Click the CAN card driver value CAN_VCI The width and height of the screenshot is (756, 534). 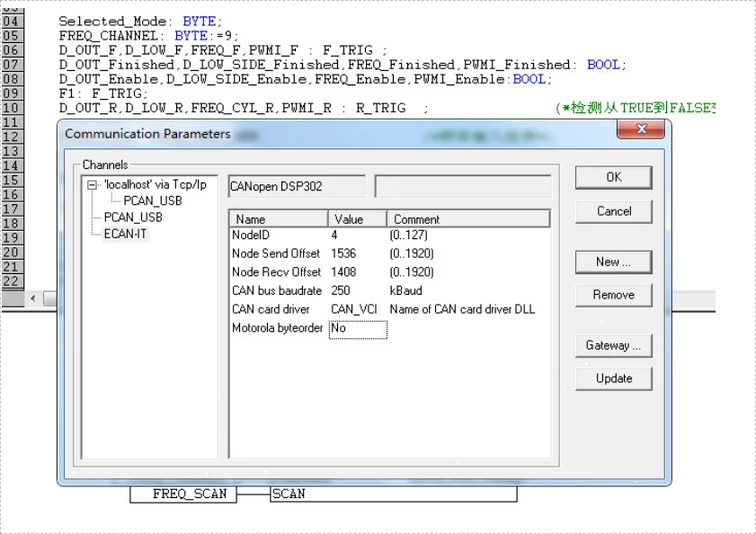[354, 309]
